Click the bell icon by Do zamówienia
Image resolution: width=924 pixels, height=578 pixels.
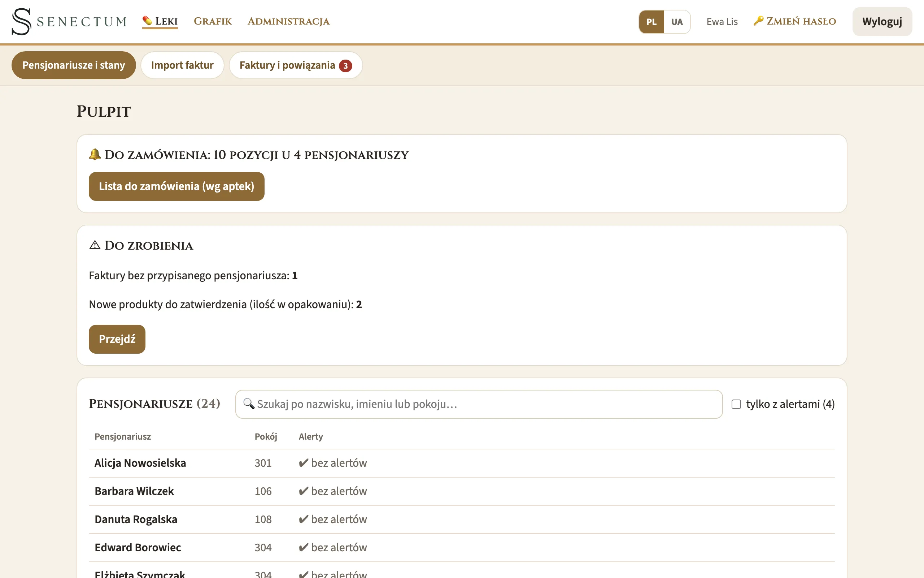click(x=95, y=155)
